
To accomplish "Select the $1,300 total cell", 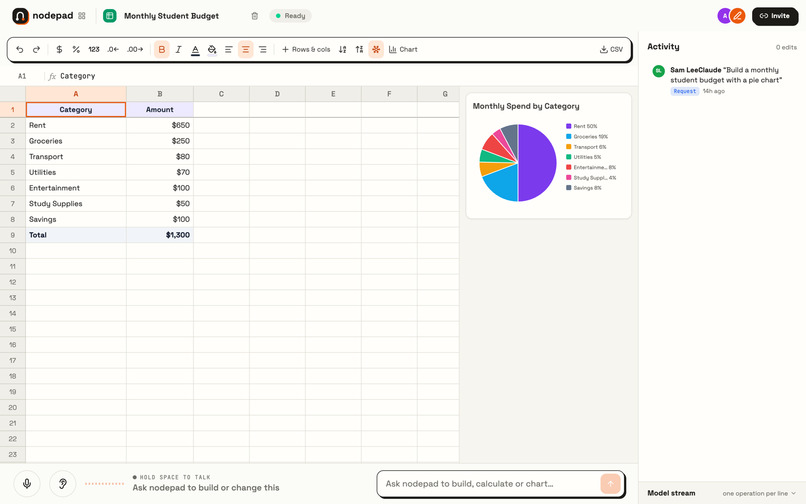I will tap(160, 235).
